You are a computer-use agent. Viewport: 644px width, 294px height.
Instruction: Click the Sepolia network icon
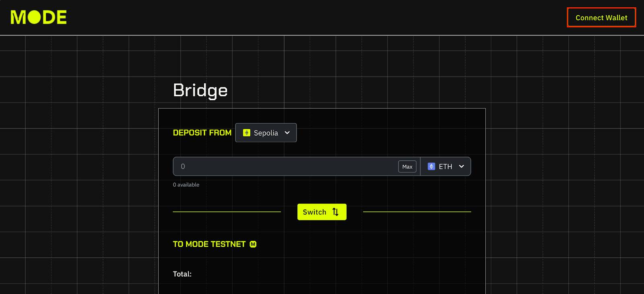(247, 133)
